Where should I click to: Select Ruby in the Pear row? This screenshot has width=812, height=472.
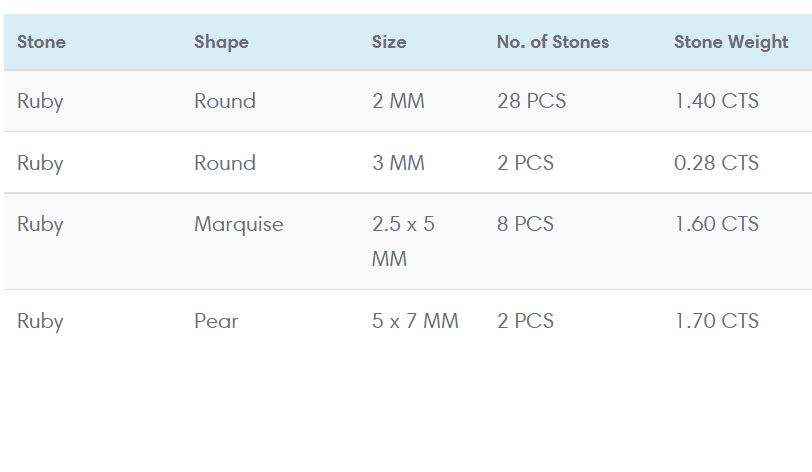click(x=40, y=321)
